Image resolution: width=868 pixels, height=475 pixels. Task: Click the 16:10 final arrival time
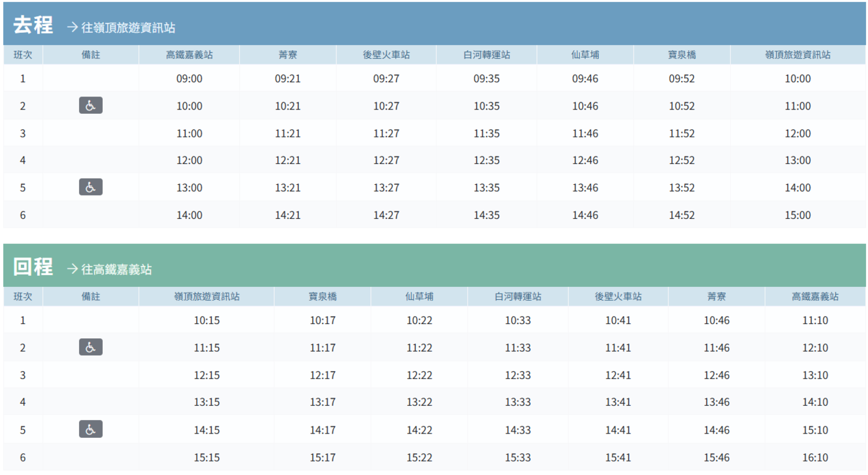pos(815,458)
